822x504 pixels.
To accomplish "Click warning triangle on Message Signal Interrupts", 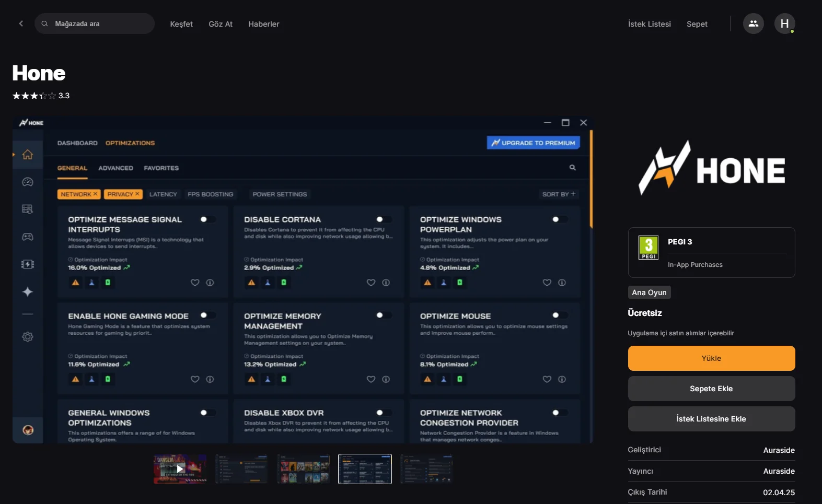I will click(76, 283).
